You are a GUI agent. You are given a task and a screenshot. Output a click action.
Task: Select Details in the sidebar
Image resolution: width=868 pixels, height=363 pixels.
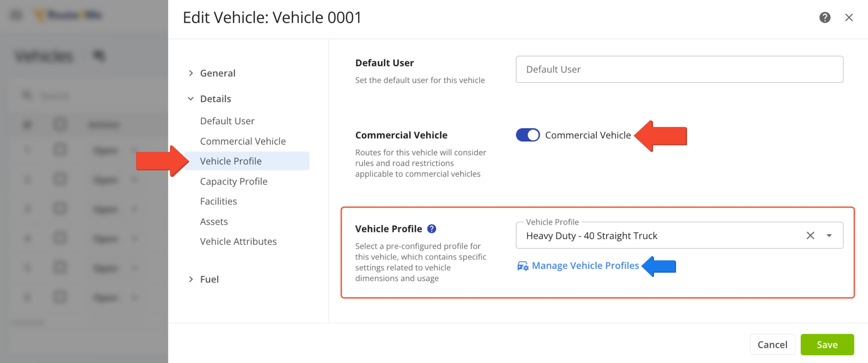click(x=215, y=99)
